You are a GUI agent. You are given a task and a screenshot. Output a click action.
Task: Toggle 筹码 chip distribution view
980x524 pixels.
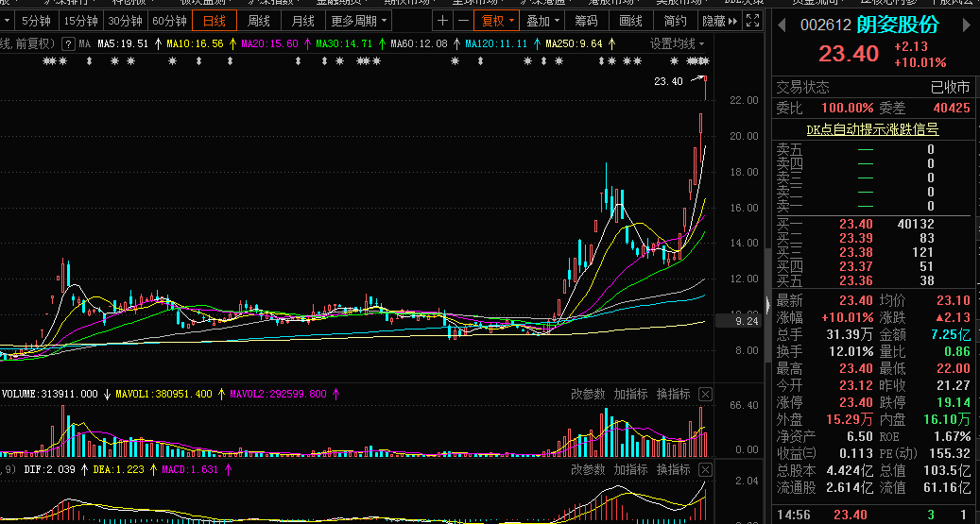click(586, 21)
